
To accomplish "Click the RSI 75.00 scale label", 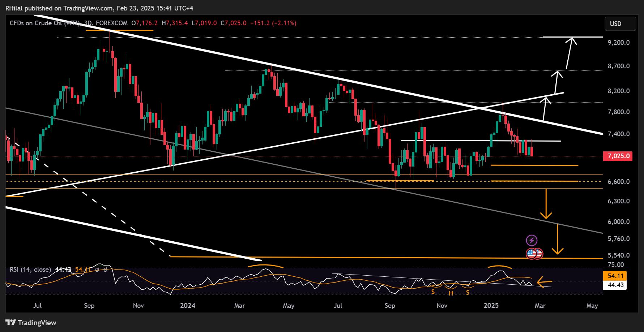I will pos(616,265).
